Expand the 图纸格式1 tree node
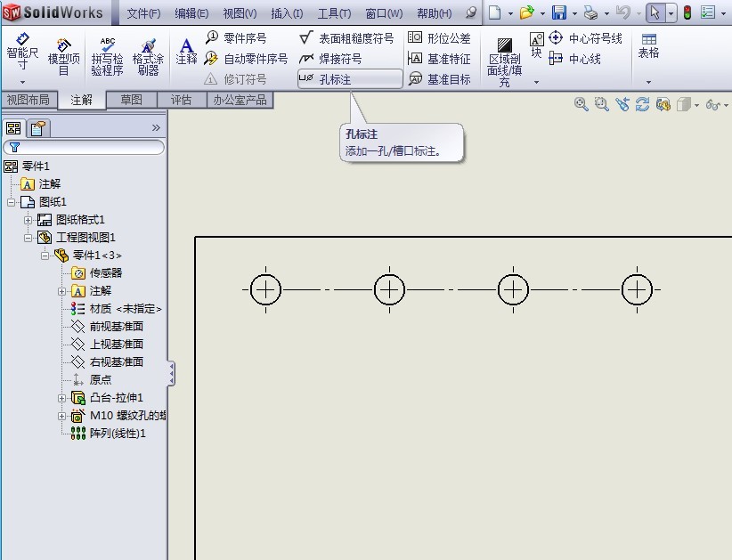This screenshot has height=560, width=732. [28, 220]
